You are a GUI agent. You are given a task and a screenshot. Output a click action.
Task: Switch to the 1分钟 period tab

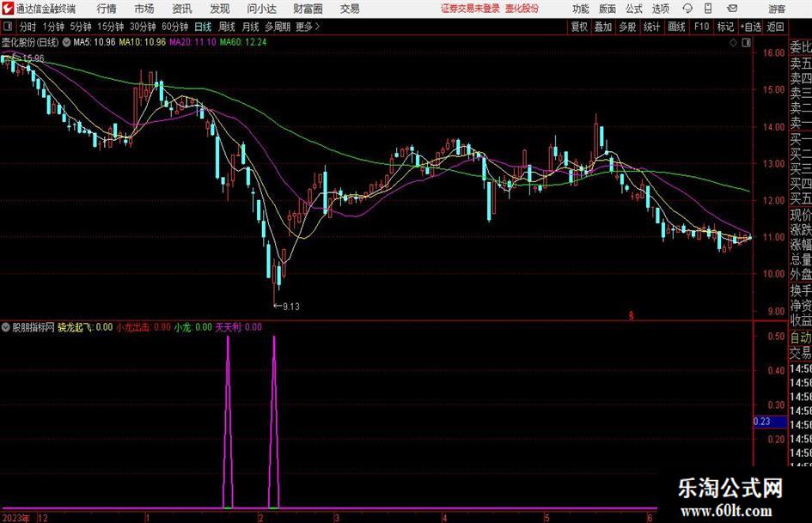[53, 27]
